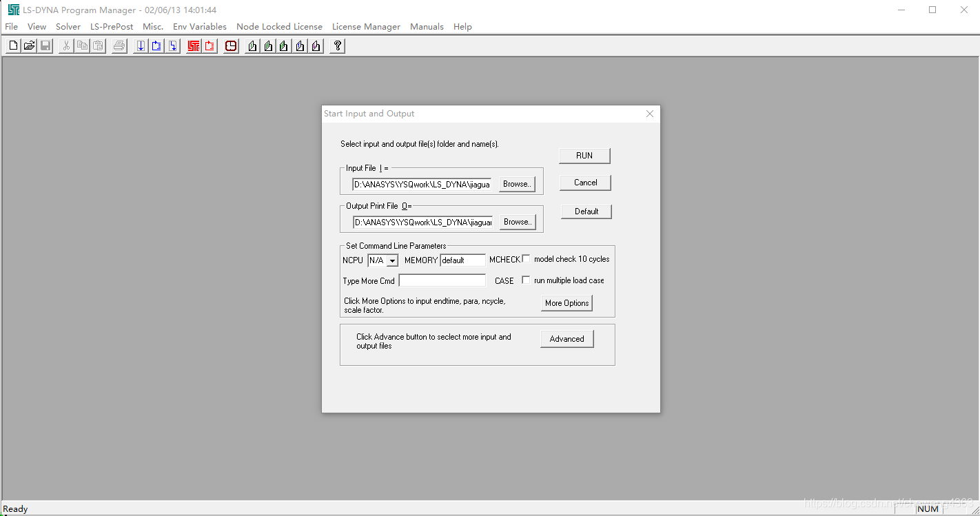980x516 pixels.
Task: Click the NUM indicator in status bar
Action: pos(928,509)
